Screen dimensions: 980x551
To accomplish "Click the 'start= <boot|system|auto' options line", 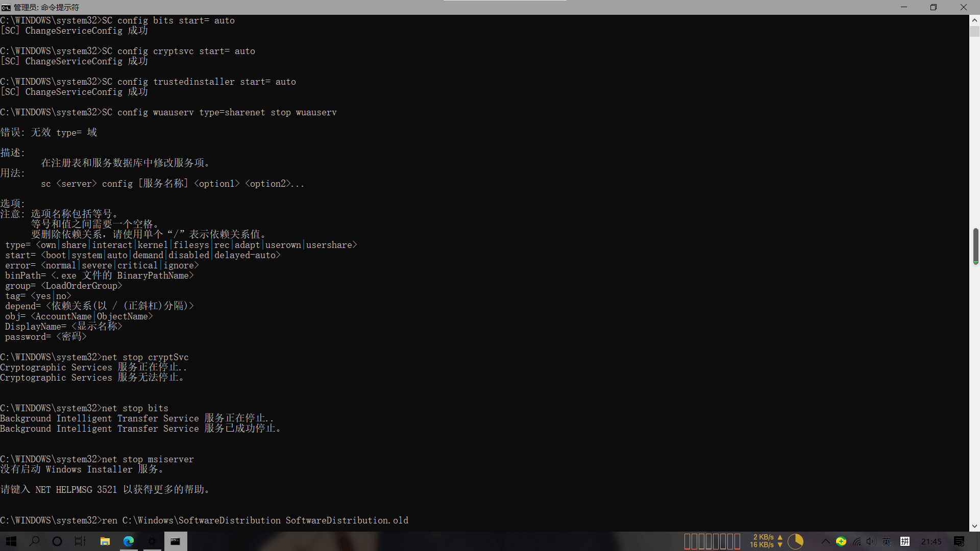I will point(143,255).
